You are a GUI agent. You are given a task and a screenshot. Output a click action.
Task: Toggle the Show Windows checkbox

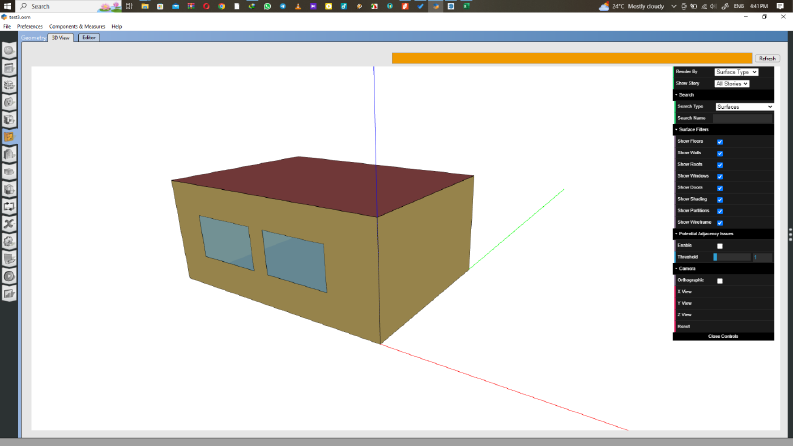[x=720, y=176]
